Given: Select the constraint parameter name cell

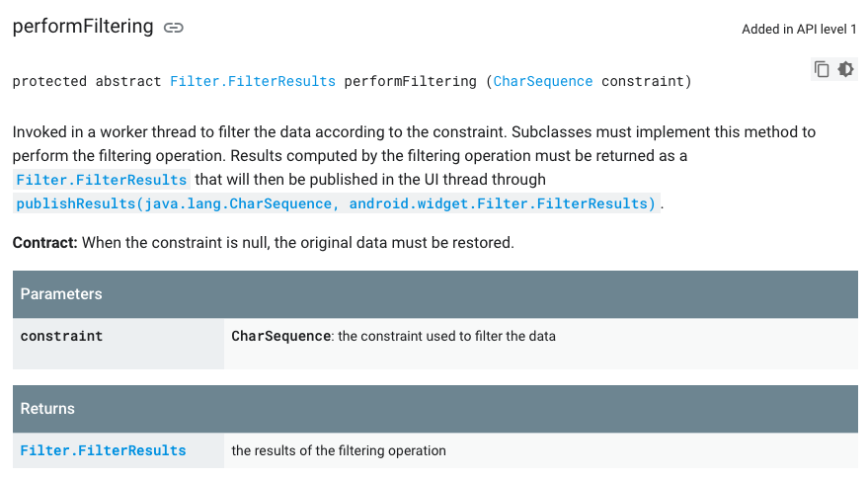Looking at the screenshot, I should (118, 344).
